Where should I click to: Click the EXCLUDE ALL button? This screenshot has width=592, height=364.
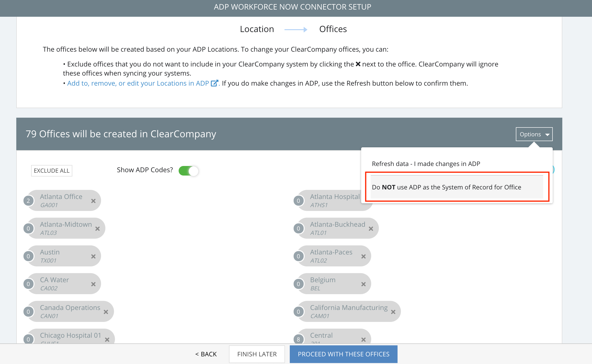point(51,171)
